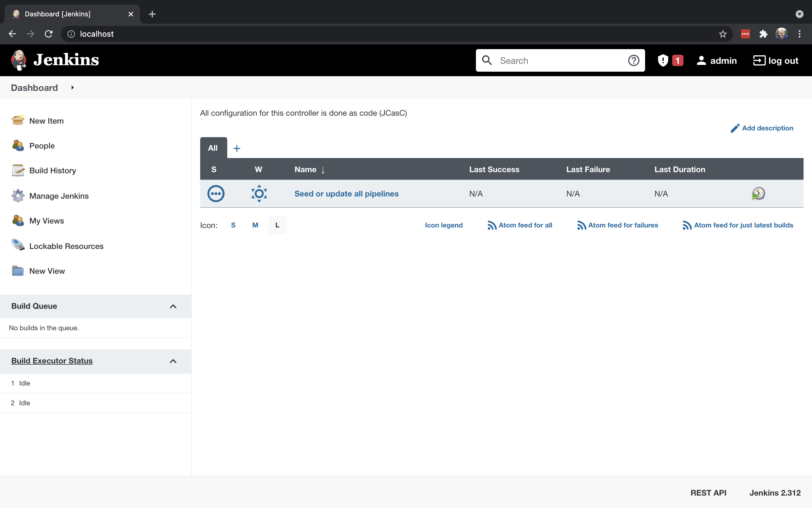Click Add description
This screenshot has width=812, height=508.
point(762,128)
